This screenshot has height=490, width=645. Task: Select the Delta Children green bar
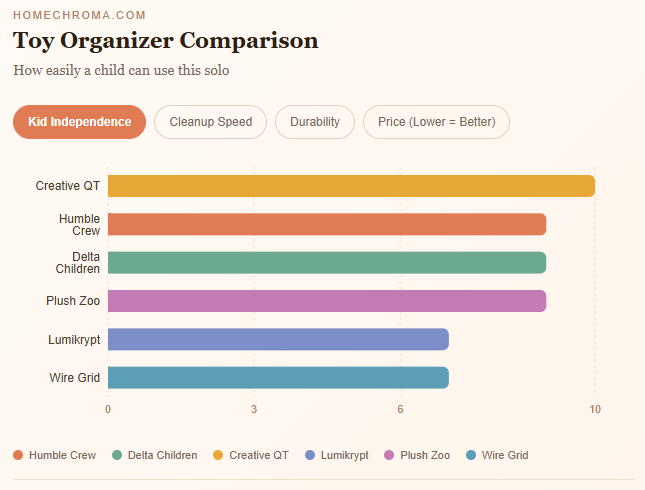326,262
